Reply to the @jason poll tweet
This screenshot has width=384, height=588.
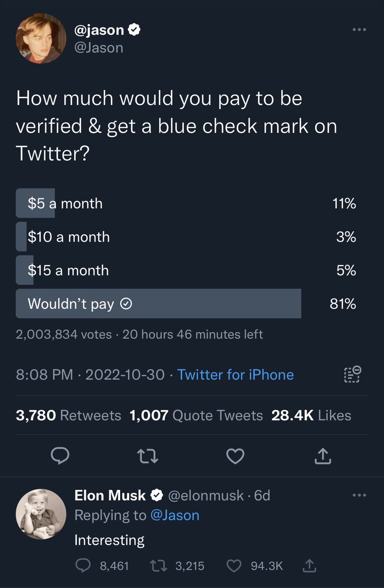pos(59,456)
